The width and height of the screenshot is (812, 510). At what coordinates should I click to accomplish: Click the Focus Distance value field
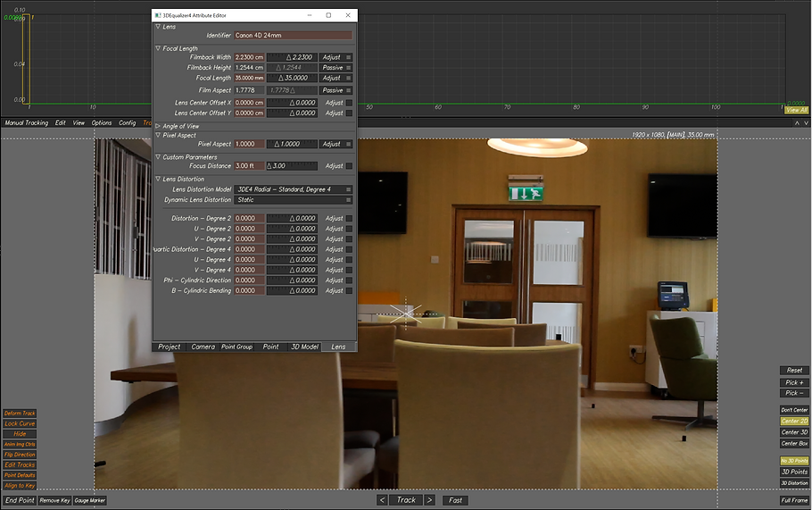(x=249, y=166)
